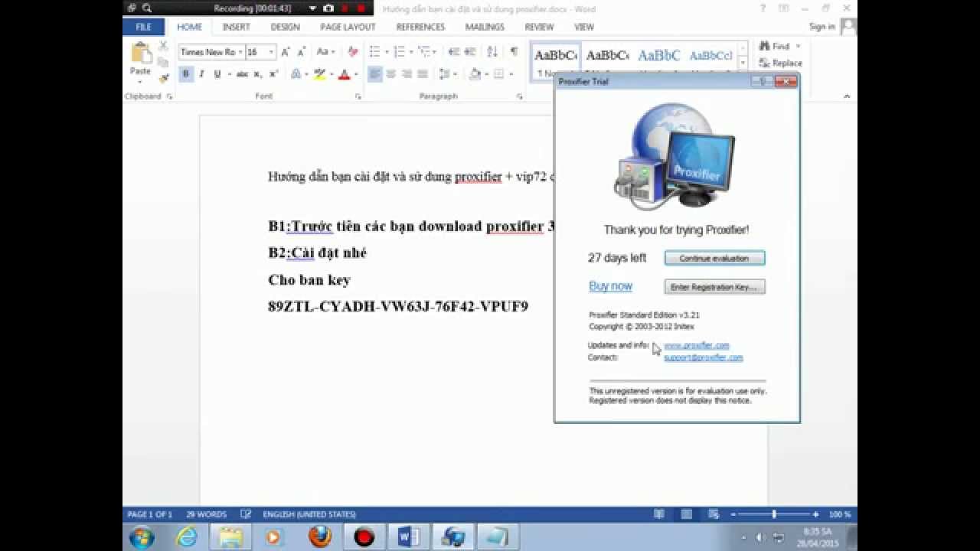
Task: Click the Borders icon
Action: coord(499,74)
